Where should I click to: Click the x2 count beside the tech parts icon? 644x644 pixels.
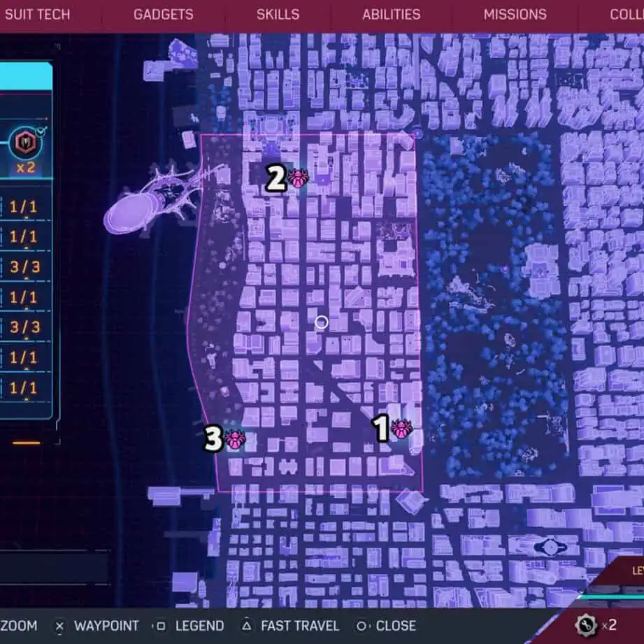(x=609, y=625)
